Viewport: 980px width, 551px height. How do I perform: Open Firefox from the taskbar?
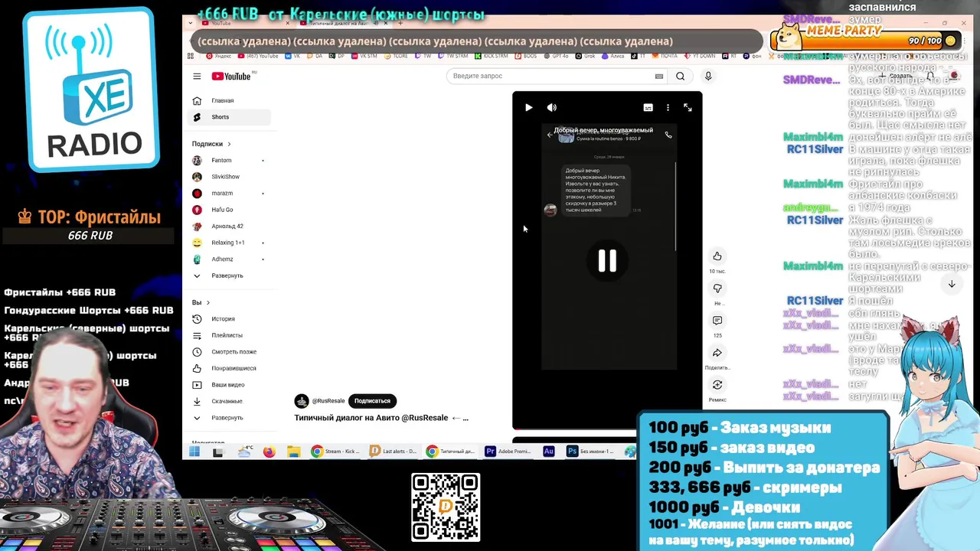click(269, 452)
